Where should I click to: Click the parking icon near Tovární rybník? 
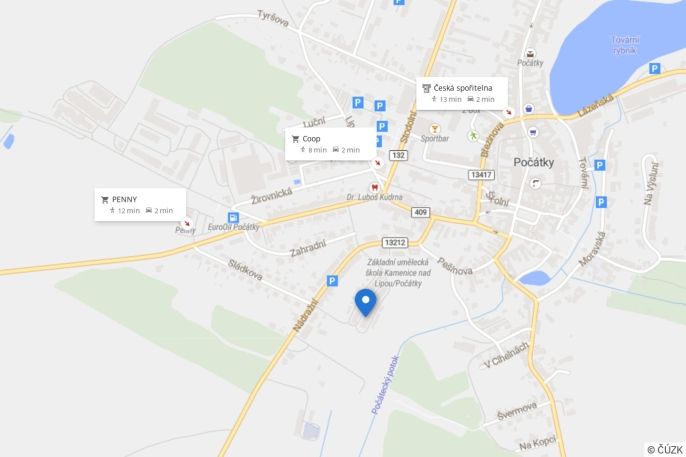pyautogui.click(x=654, y=68)
